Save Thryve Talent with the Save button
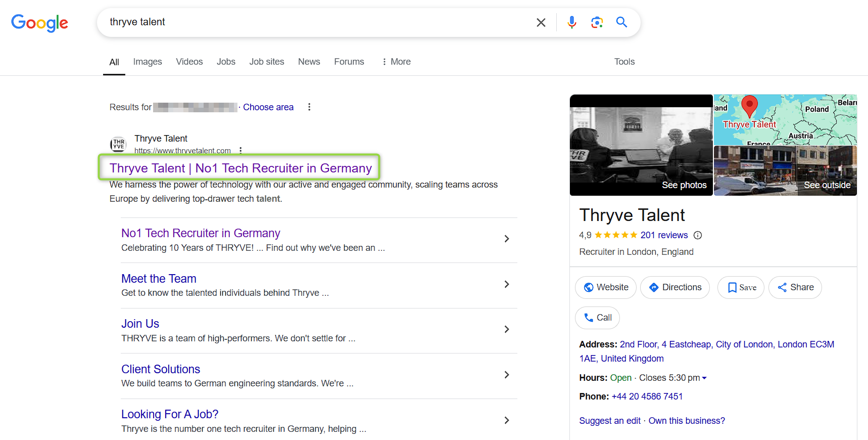Screen dimensions: 868x440 coord(741,287)
